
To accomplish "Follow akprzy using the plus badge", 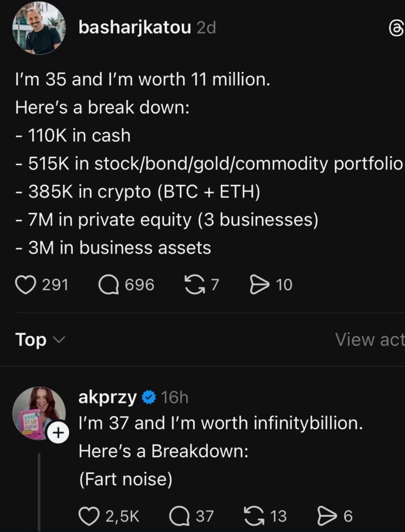I will pyautogui.click(x=58, y=433).
